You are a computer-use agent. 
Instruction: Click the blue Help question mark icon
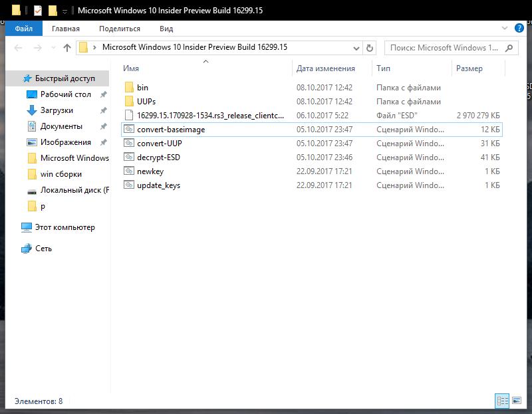pyautogui.click(x=519, y=29)
